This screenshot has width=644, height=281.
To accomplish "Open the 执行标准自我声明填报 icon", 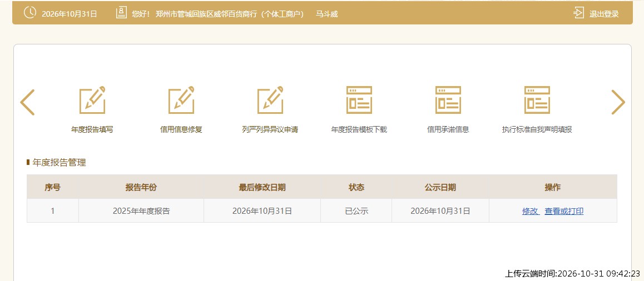I will [x=537, y=100].
